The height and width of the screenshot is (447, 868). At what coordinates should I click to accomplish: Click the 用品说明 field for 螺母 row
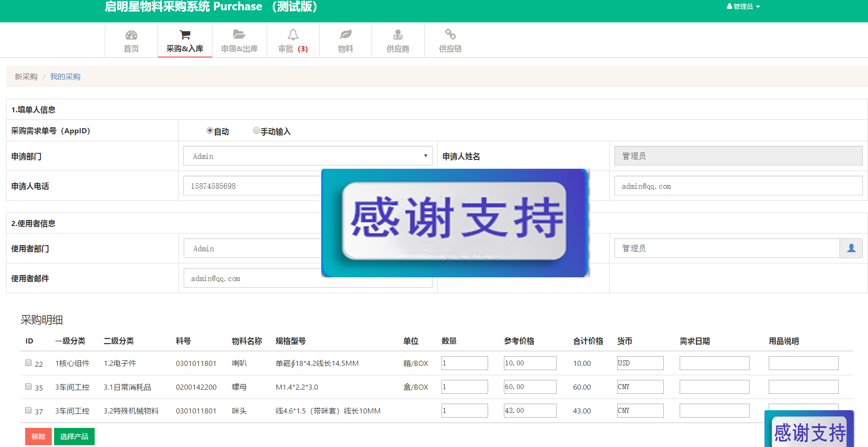[x=804, y=387]
